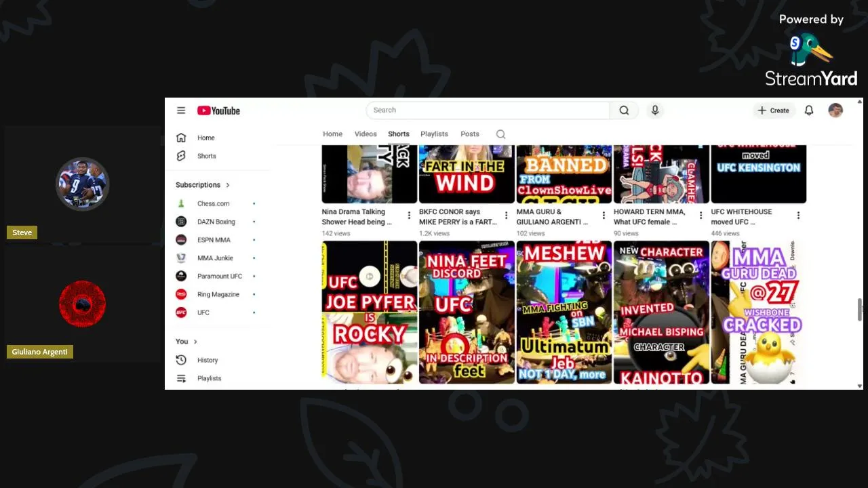Click the search magnifier button
This screenshot has height=488, width=868.
(x=624, y=110)
